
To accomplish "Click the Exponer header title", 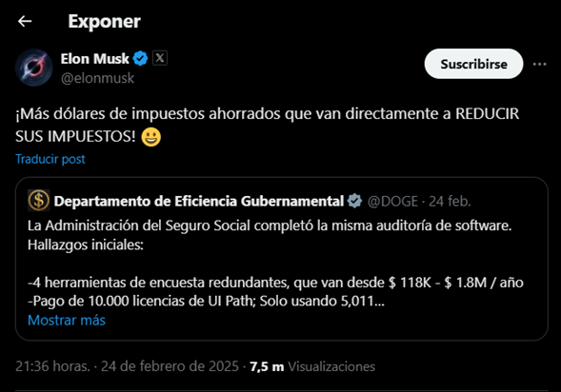I will (104, 22).
